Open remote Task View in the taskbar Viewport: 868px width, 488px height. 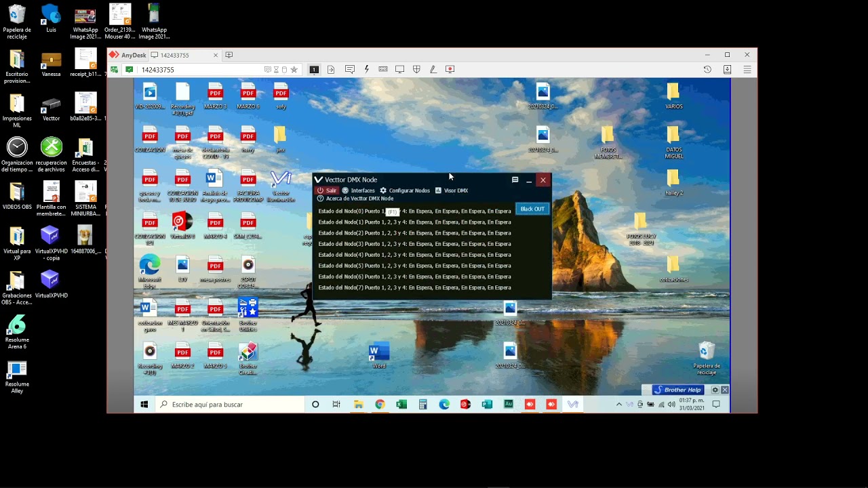tap(336, 405)
